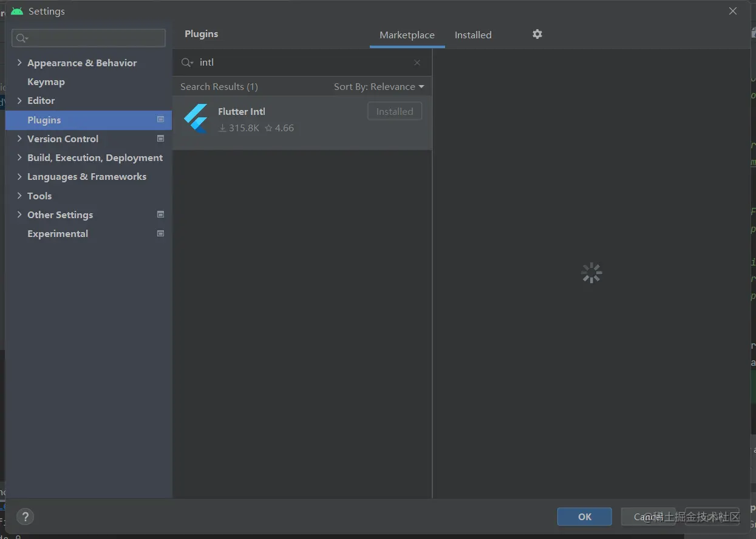The width and height of the screenshot is (756, 539).
Task: Open the plugins gear settings menu
Action: pyautogui.click(x=537, y=34)
